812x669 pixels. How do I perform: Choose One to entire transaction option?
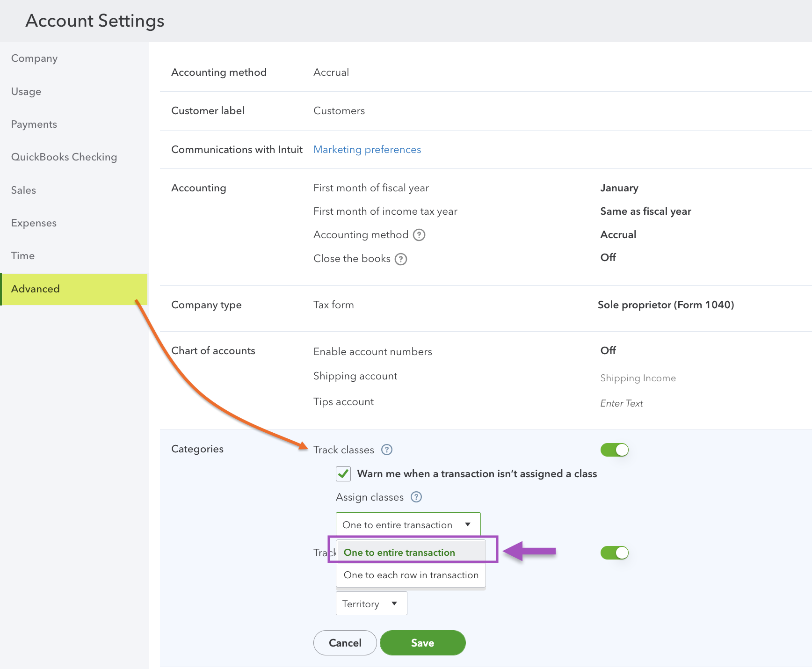tap(399, 553)
